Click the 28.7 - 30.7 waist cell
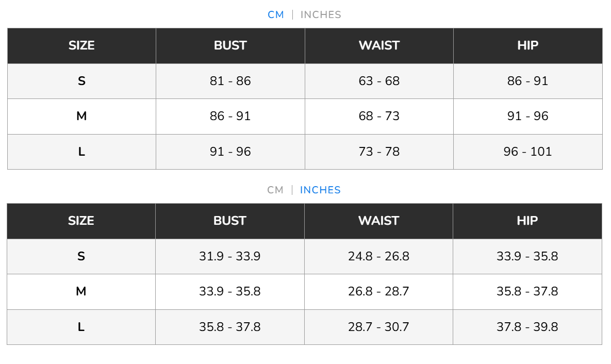The width and height of the screenshot is (611, 364). pos(379,327)
